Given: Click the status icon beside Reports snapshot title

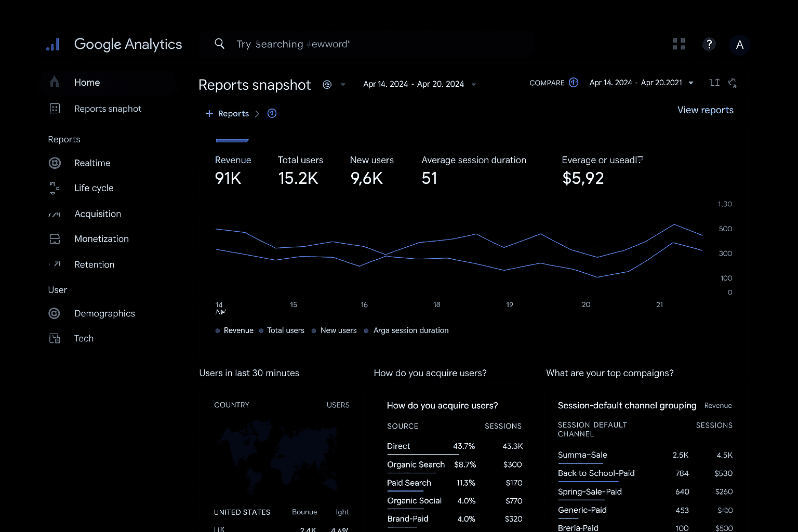Looking at the screenshot, I should click(x=327, y=85).
